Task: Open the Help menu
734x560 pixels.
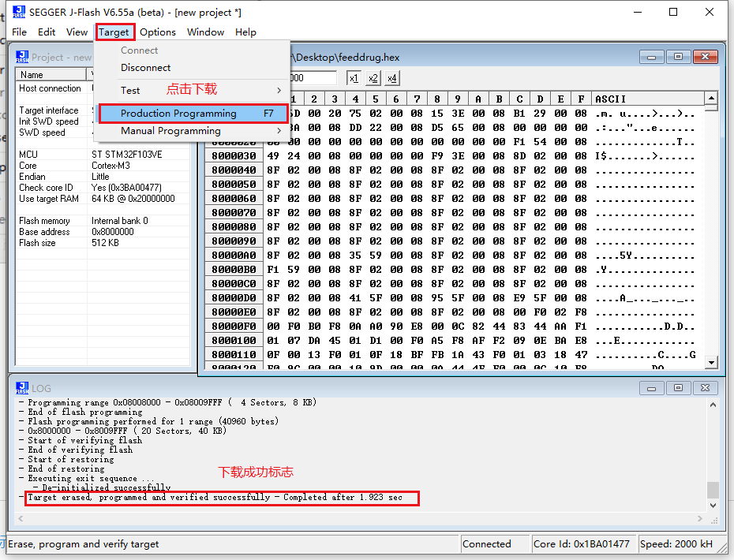Action: tap(245, 32)
